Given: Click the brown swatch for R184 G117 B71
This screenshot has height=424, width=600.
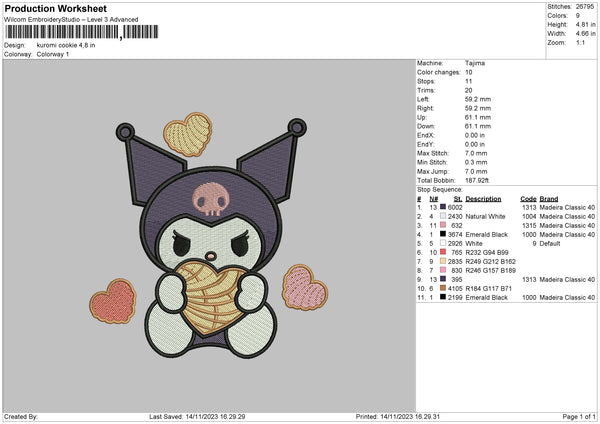Looking at the screenshot, I should coord(443,288).
